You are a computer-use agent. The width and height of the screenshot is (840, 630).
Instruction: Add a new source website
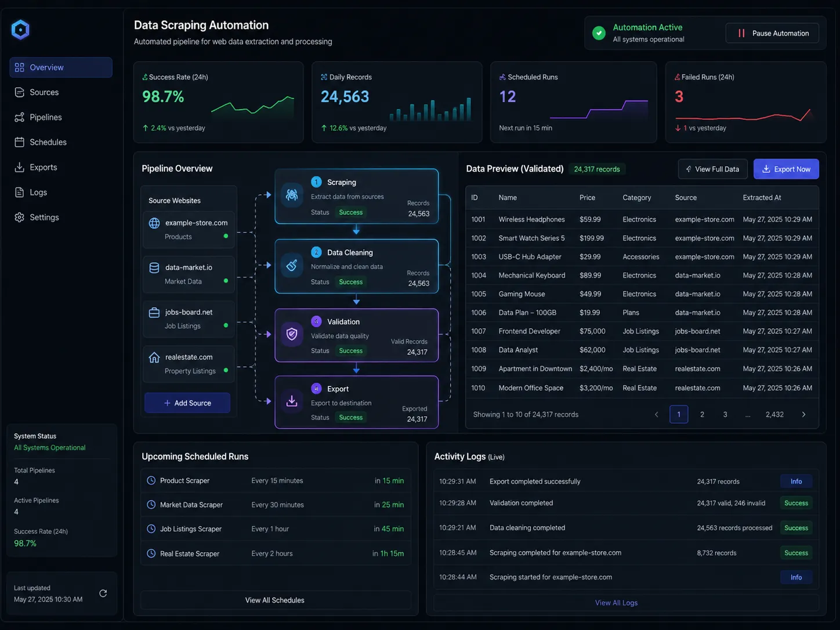click(187, 403)
